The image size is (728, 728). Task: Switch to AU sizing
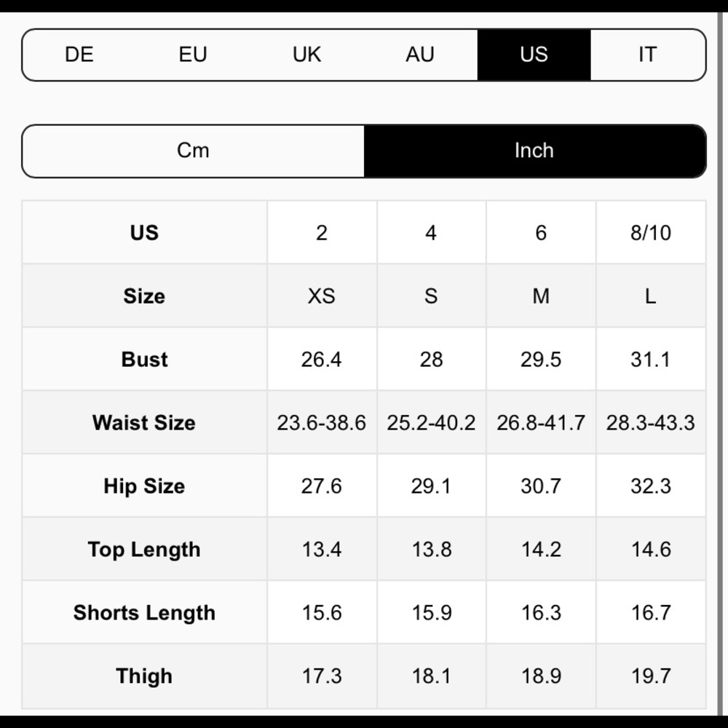point(420,55)
